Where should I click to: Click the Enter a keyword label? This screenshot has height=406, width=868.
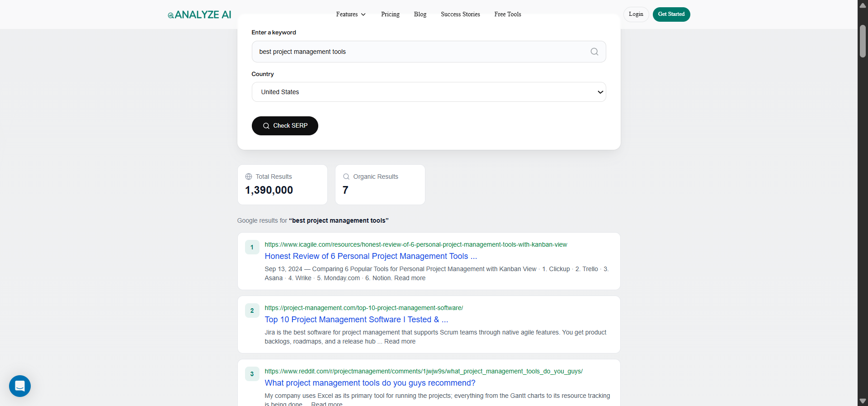(x=274, y=33)
